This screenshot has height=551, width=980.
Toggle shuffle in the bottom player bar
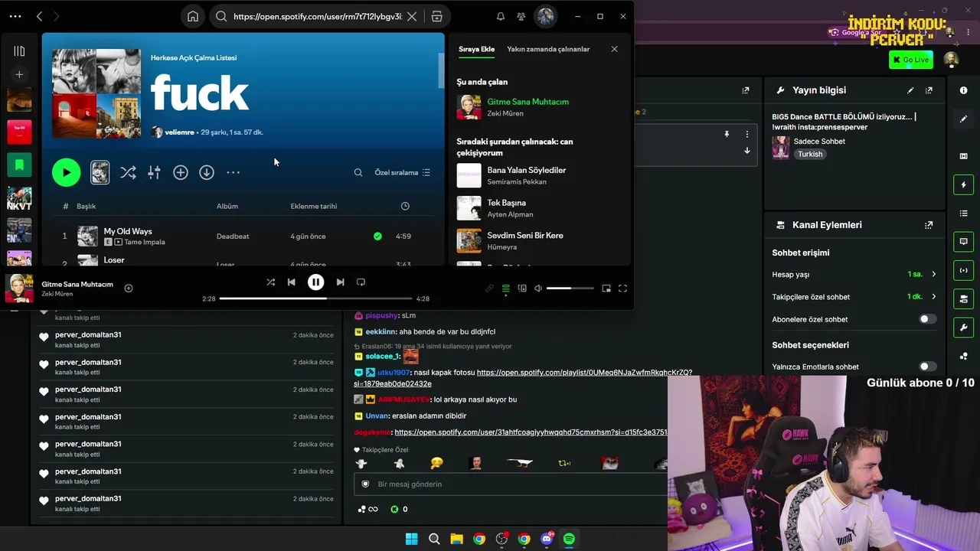[270, 282]
